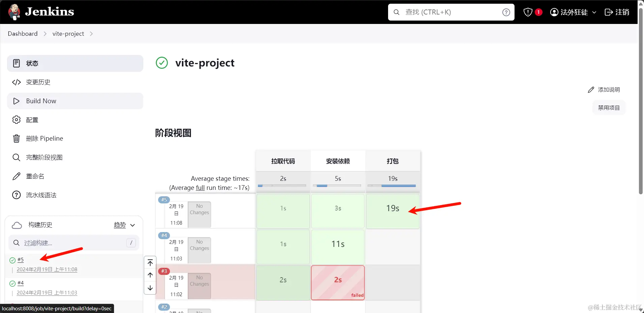Click the up arrow in build navigation
The height and width of the screenshot is (313, 644).
(150, 275)
